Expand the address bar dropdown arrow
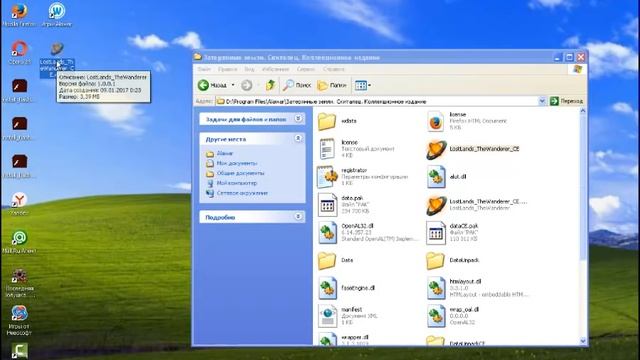Viewport: 640px width, 360px height. click(542, 101)
